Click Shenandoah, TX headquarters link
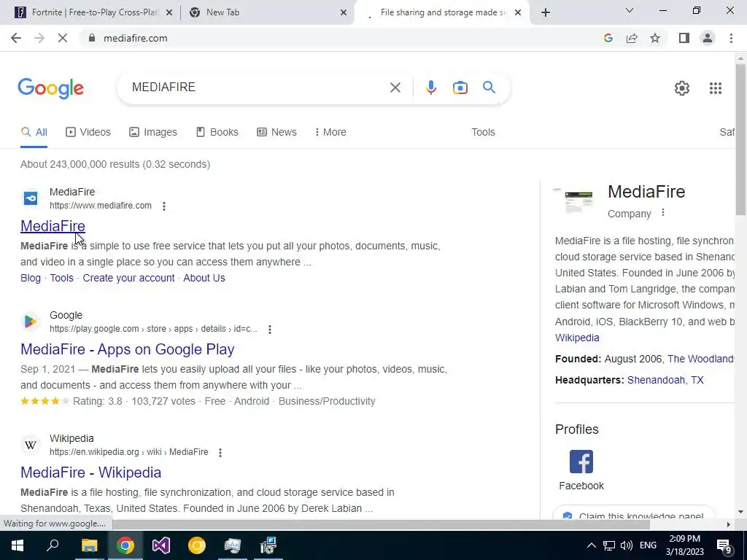Viewport: 747px width, 560px height. [x=665, y=381]
